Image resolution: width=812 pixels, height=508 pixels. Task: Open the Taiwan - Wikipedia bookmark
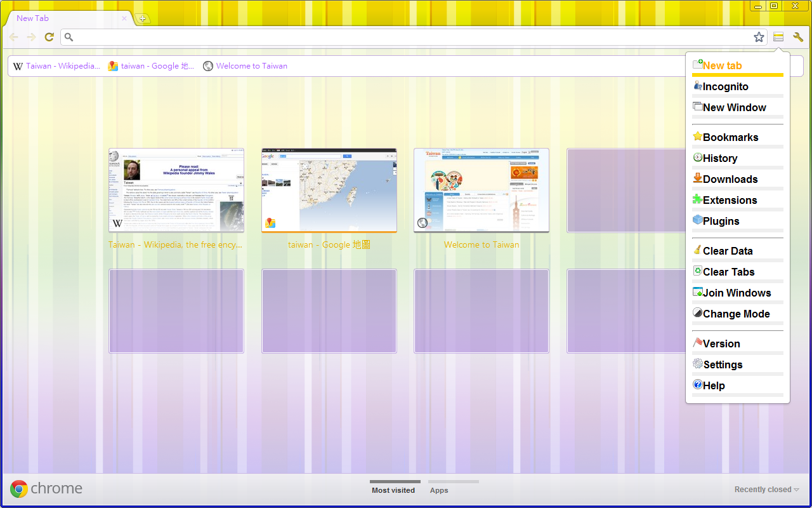point(56,66)
